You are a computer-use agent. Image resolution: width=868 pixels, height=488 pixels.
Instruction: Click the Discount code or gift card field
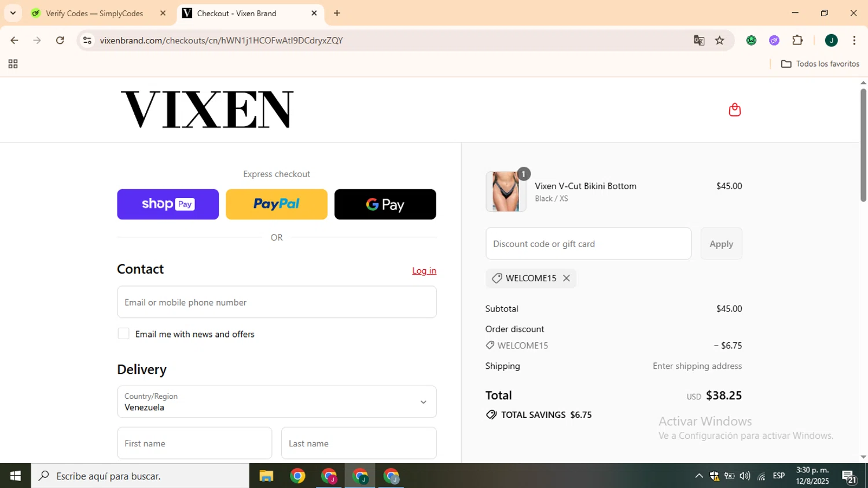coord(589,244)
